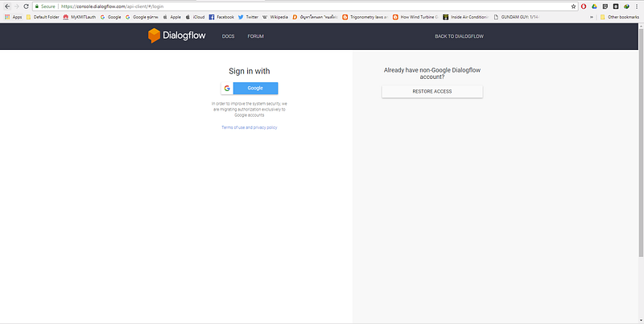The width and height of the screenshot is (644, 324).
Task: Open the MyKMITLauth bookmark
Action: pos(79,17)
